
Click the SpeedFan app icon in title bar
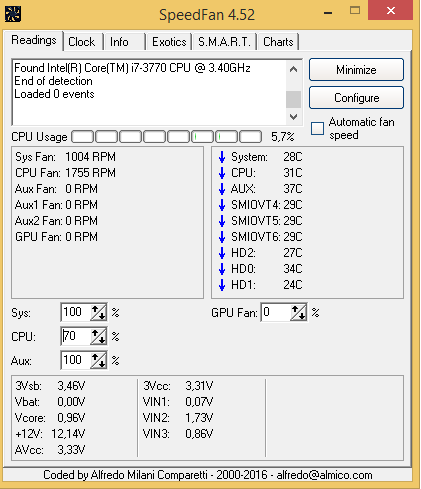(13, 14)
